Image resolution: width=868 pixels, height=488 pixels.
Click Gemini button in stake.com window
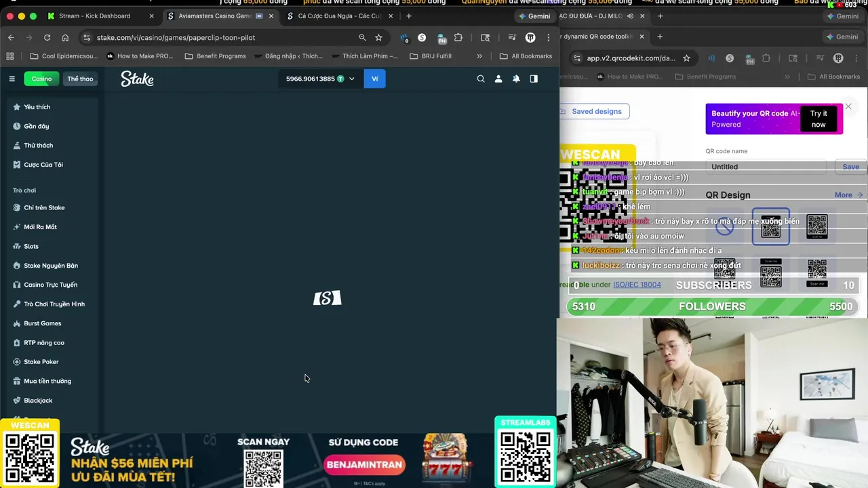tap(534, 16)
